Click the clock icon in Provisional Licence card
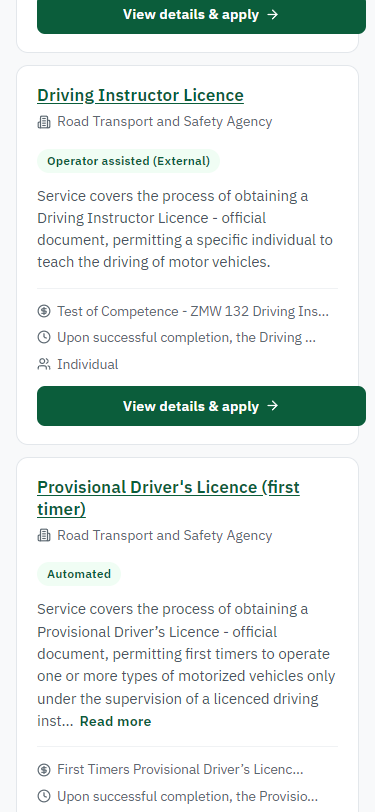Viewport: 375px width, 812px height. 44,796
